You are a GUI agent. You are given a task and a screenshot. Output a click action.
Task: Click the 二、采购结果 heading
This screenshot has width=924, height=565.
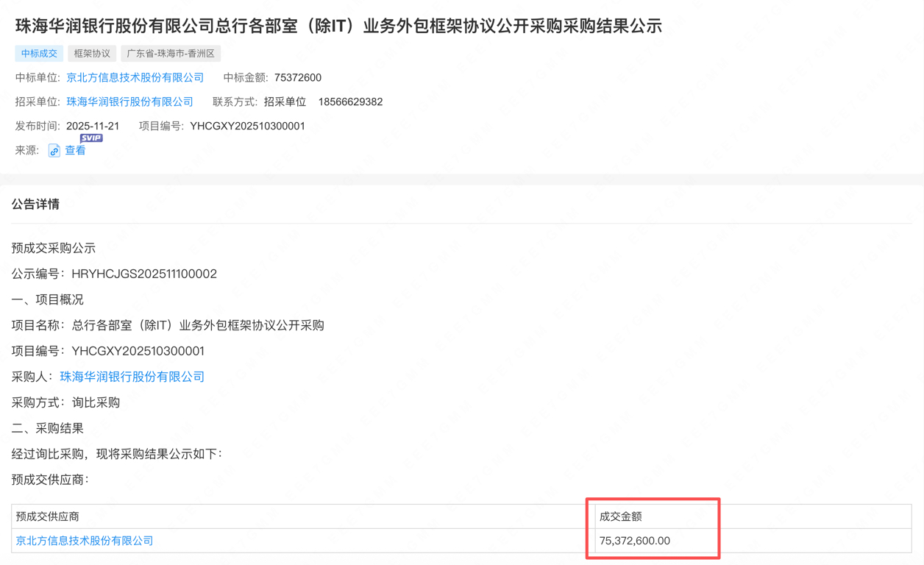[48, 428]
